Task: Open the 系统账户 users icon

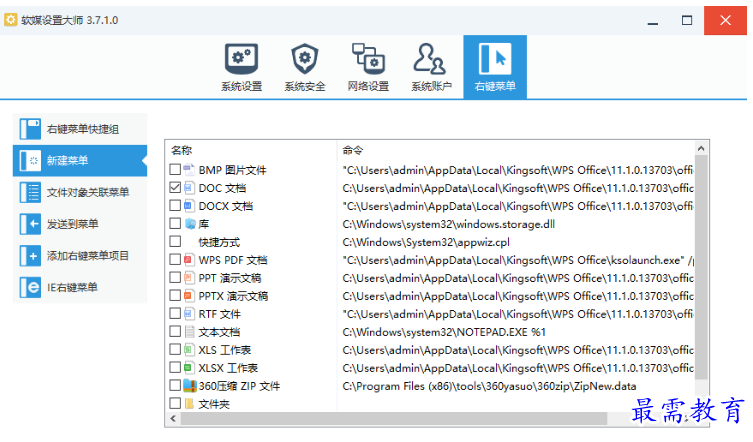Action: click(429, 59)
